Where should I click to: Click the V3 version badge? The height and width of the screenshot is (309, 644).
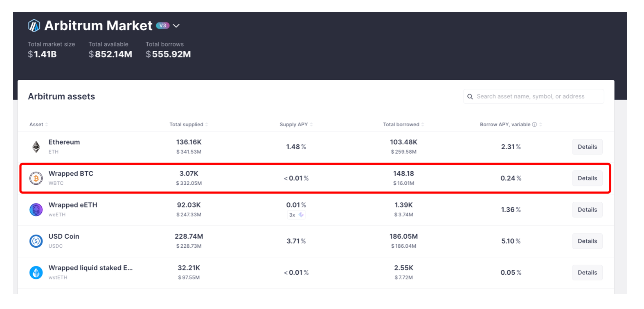pyautogui.click(x=163, y=26)
